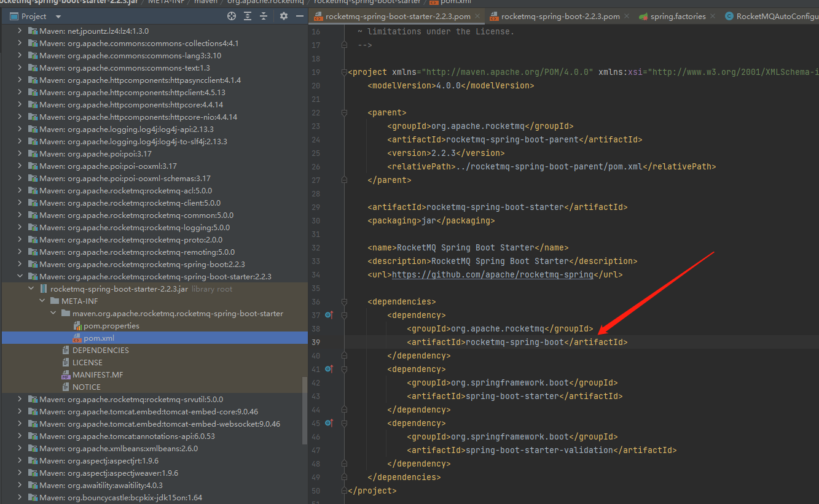Viewport: 819px width, 504px height.
Task: Fold the <dependencies> block at line 36
Action: click(x=343, y=301)
